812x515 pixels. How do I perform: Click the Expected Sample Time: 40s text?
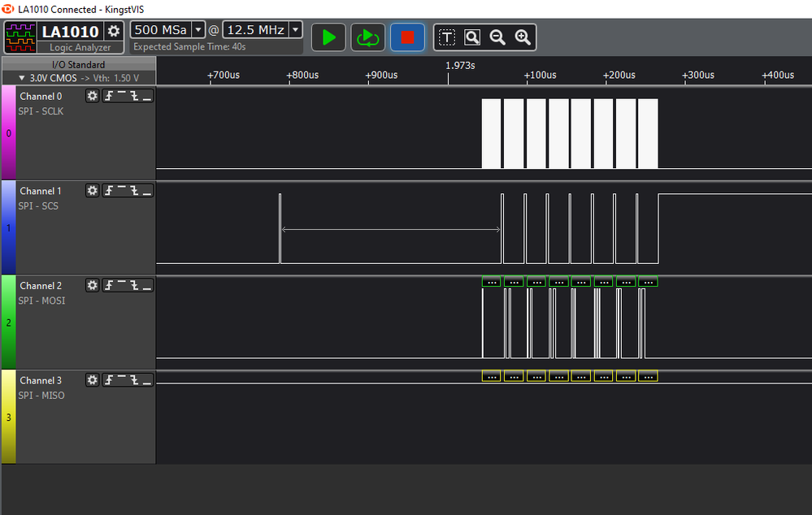point(189,46)
